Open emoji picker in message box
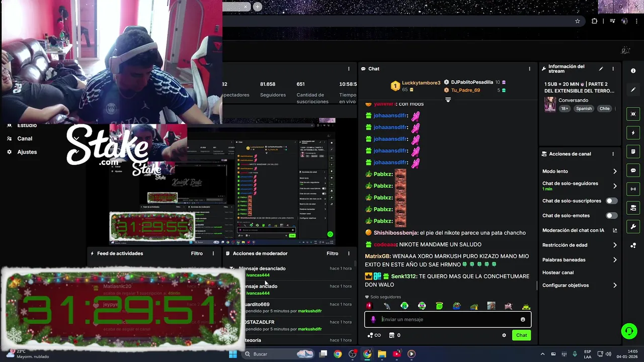Screen dimensions: 644x362 coord(523,319)
